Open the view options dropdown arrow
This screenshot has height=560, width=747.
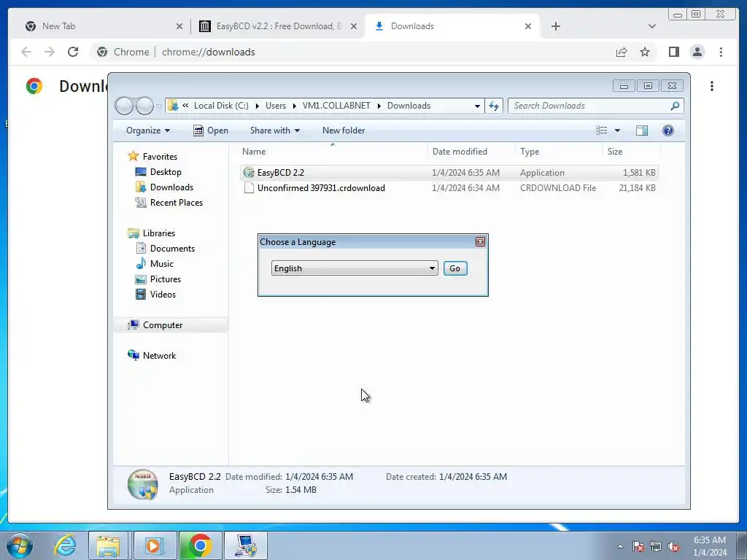(617, 131)
